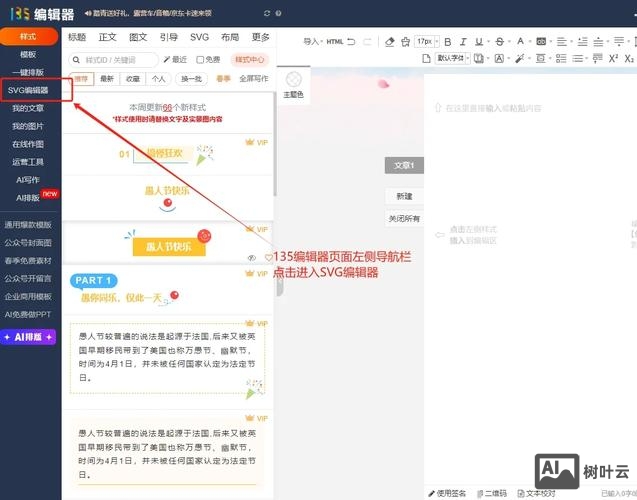Viewport: 637px width, 500px height.
Task: Open the font color dropdown arrow
Action: (x=529, y=42)
